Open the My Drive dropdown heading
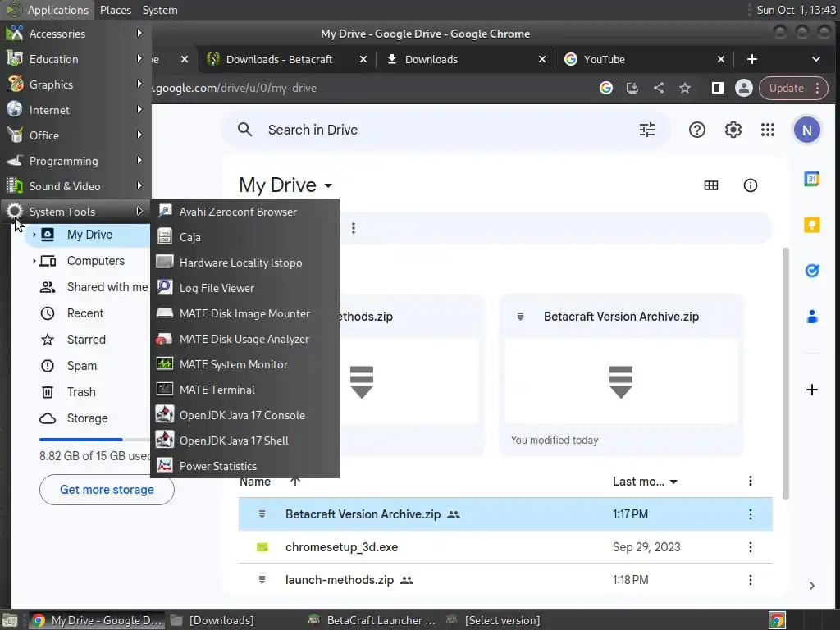 [x=285, y=185]
